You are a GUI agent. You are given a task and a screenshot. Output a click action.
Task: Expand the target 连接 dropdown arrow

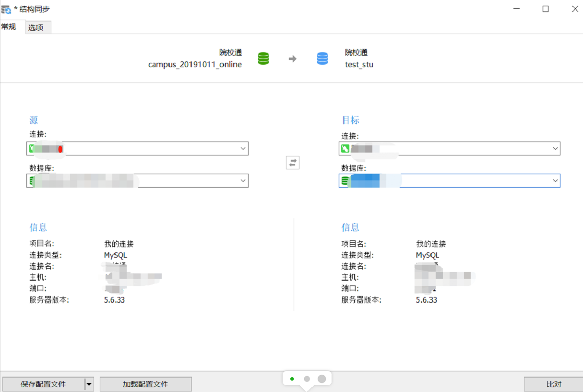pyautogui.click(x=555, y=149)
